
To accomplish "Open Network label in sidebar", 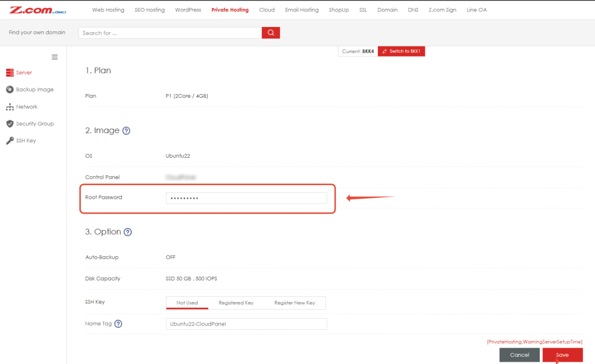I will [x=27, y=107].
